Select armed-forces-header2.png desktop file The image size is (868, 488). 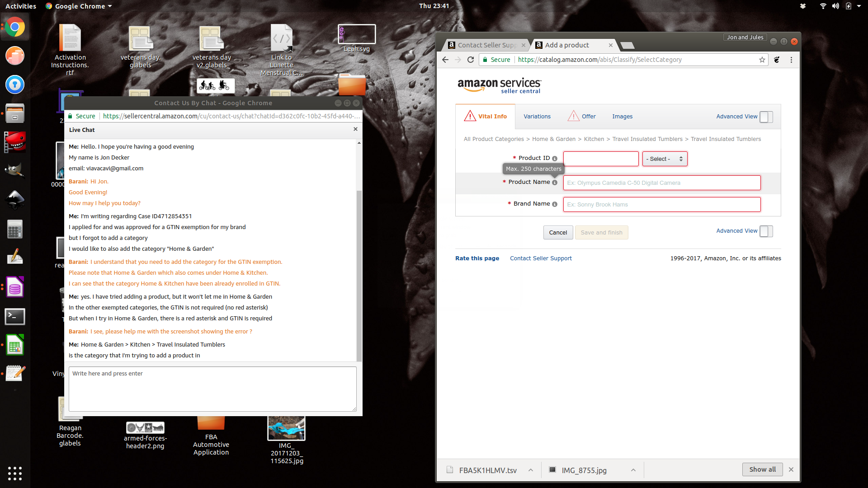tap(145, 436)
